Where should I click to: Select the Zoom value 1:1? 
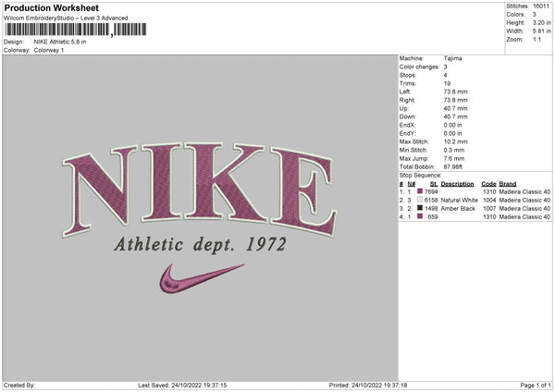point(536,40)
